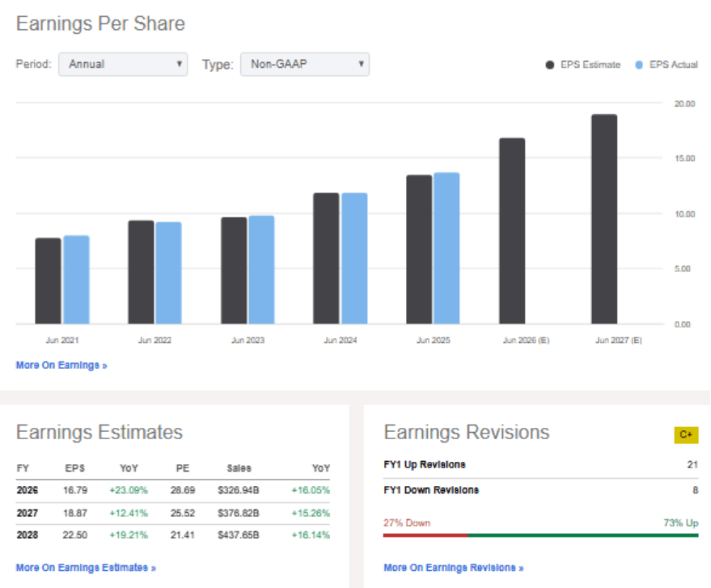Toggle the EPS Estimate legend marker
This screenshot has height=588, width=711.
pyautogui.click(x=550, y=65)
